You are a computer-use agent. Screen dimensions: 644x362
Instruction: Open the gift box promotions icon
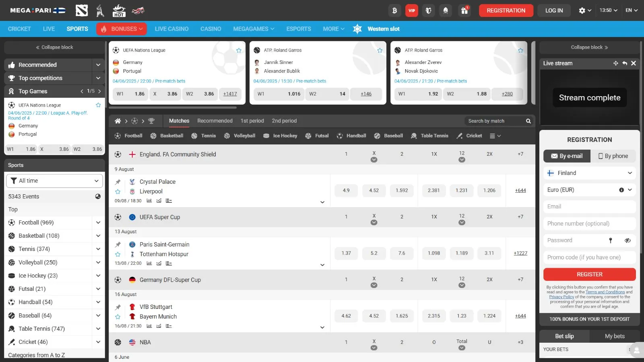click(x=464, y=10)
